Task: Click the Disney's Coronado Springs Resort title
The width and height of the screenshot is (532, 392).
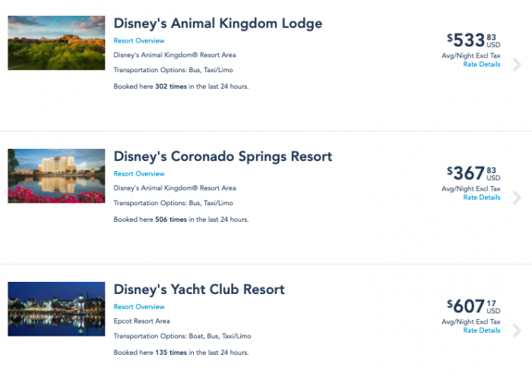Action: point(223,156)
